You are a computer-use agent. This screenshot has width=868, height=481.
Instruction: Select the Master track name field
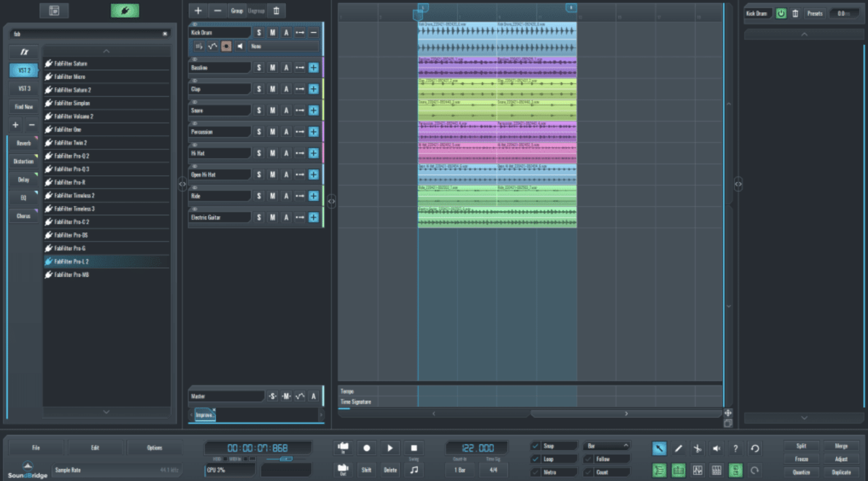coord(227,396)
